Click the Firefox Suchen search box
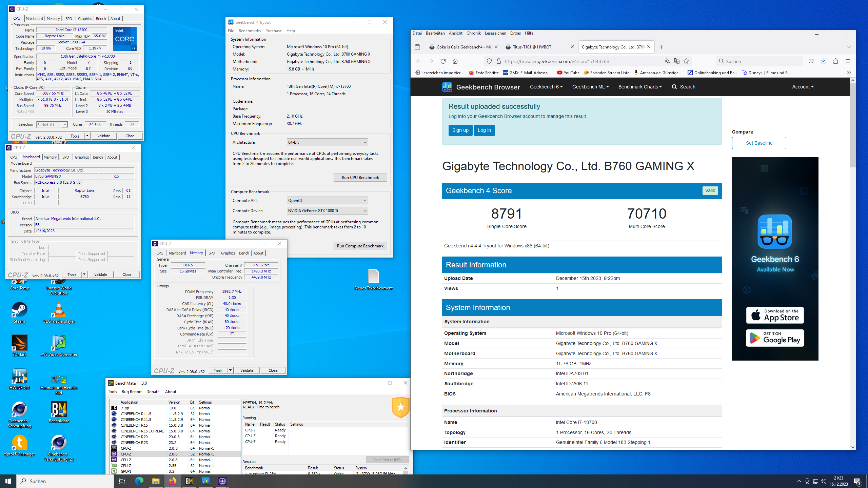 tap(759, 61)
